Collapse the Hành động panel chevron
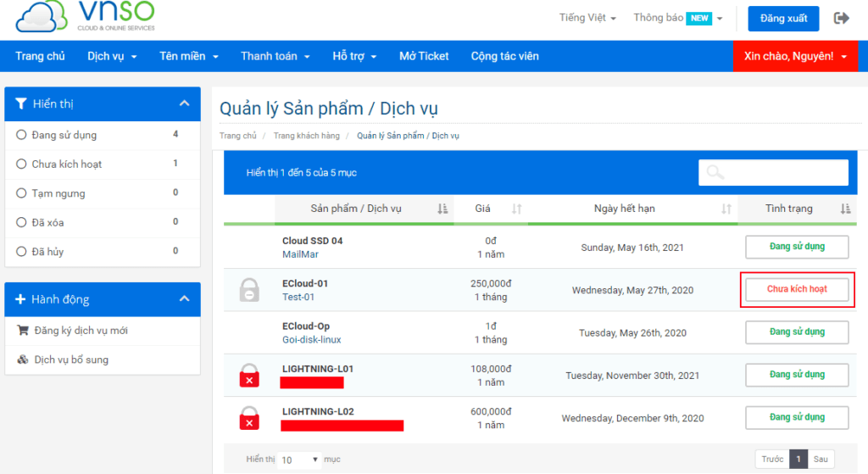 click(x=184, y=298)
